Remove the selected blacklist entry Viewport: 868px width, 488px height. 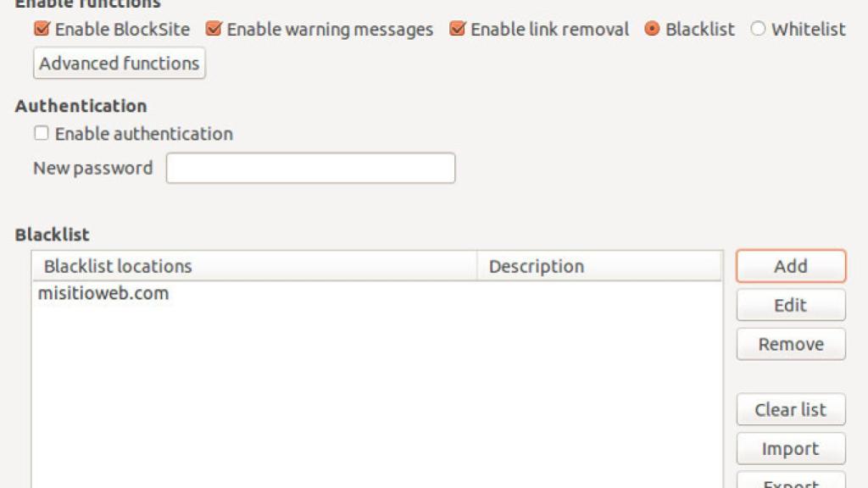pyautogui.click(x=790, y=344)
